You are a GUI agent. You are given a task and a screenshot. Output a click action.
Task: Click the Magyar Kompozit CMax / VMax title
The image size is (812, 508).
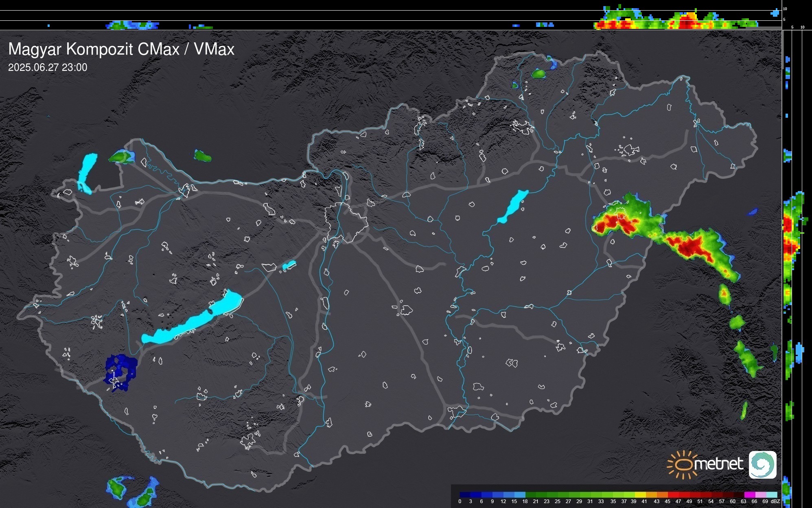click(x=121, y=49)
